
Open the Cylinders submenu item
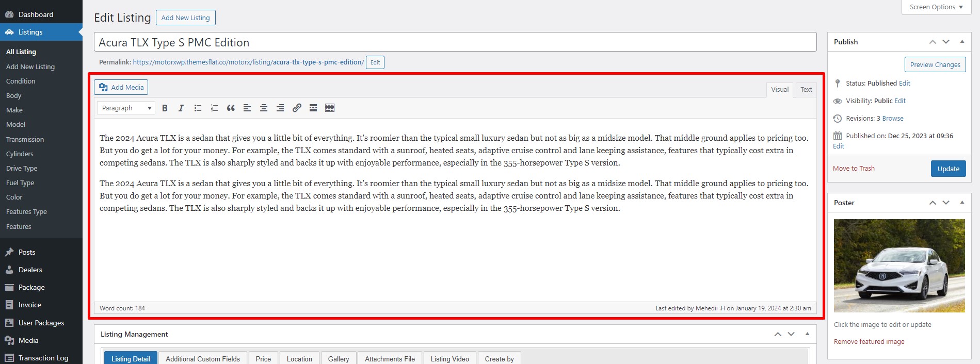coord(20,154)
